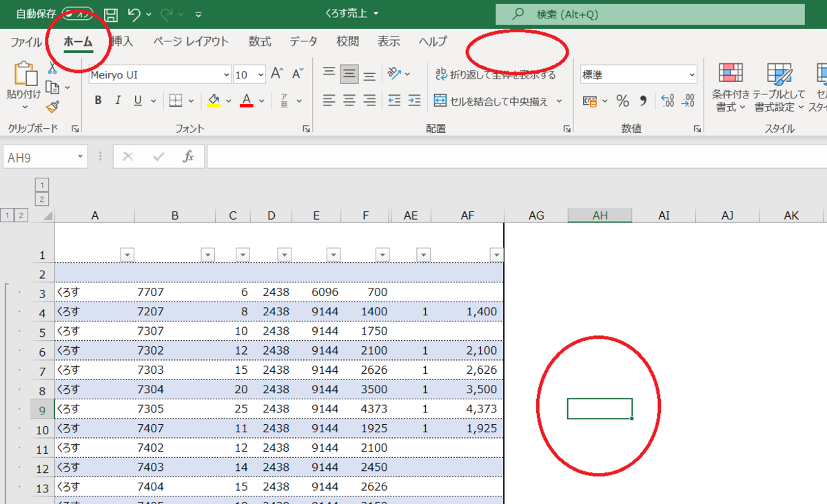Open the ファイル tab
The height and width of the screenshot is (504, 827).
coord(26,41)
